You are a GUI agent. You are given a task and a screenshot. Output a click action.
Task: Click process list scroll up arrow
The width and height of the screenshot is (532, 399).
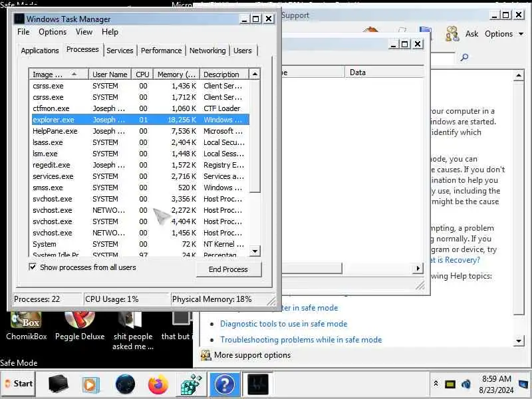[x=255, y=74]
